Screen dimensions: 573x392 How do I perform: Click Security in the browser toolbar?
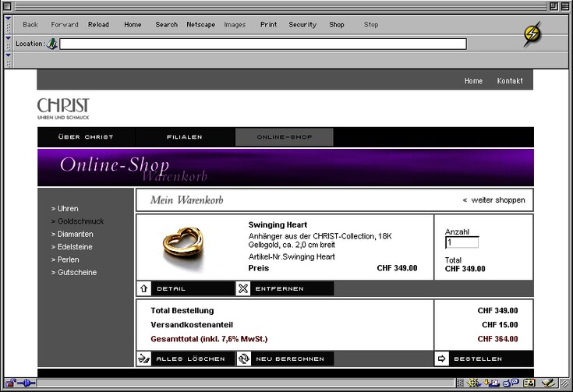302,24
